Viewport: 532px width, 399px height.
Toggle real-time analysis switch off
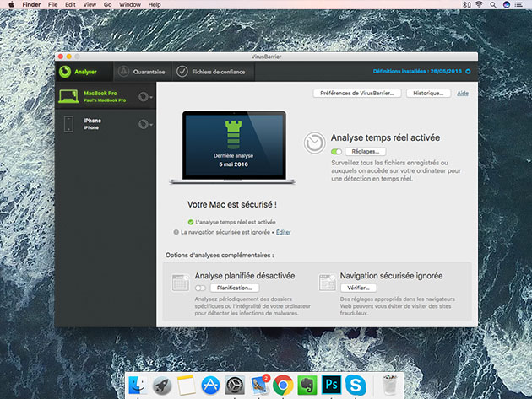point(336,152)
